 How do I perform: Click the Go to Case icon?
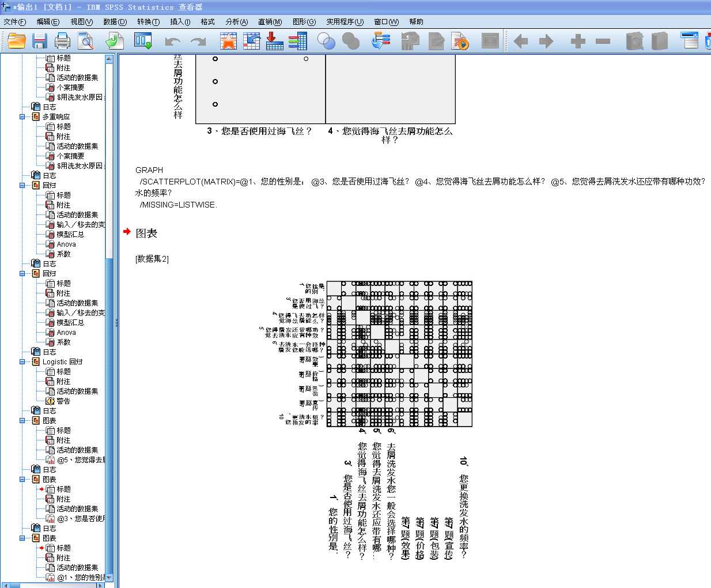pos(251,41)
